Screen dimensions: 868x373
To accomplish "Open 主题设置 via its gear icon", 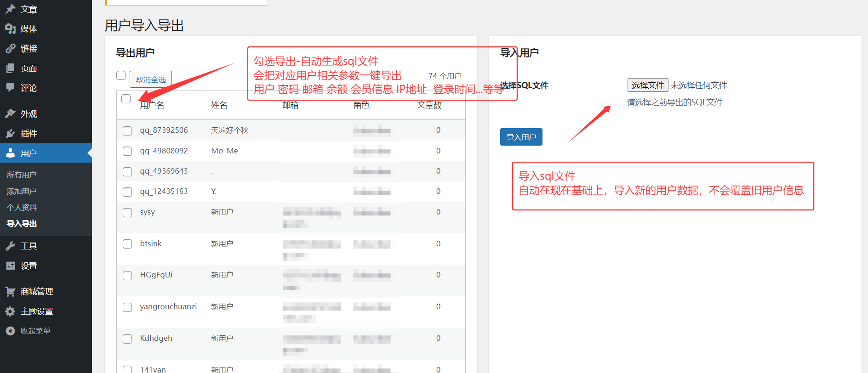I will tap(10, 311).
